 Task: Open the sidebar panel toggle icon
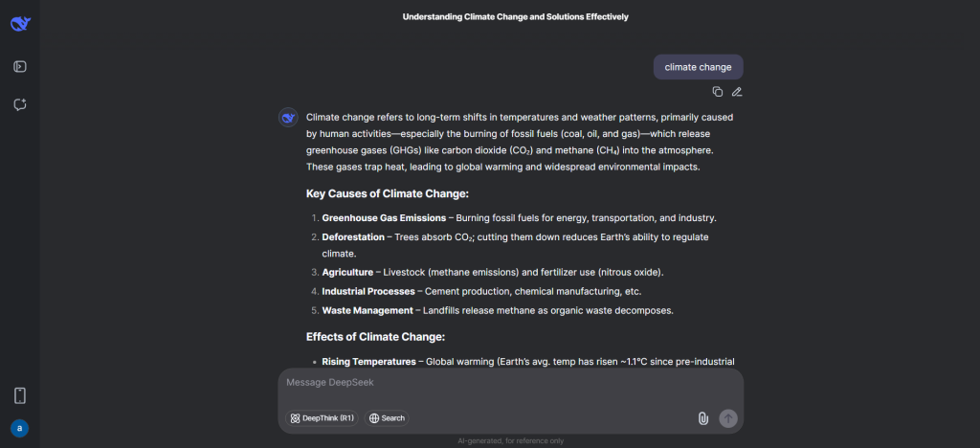tap(20, 66)
